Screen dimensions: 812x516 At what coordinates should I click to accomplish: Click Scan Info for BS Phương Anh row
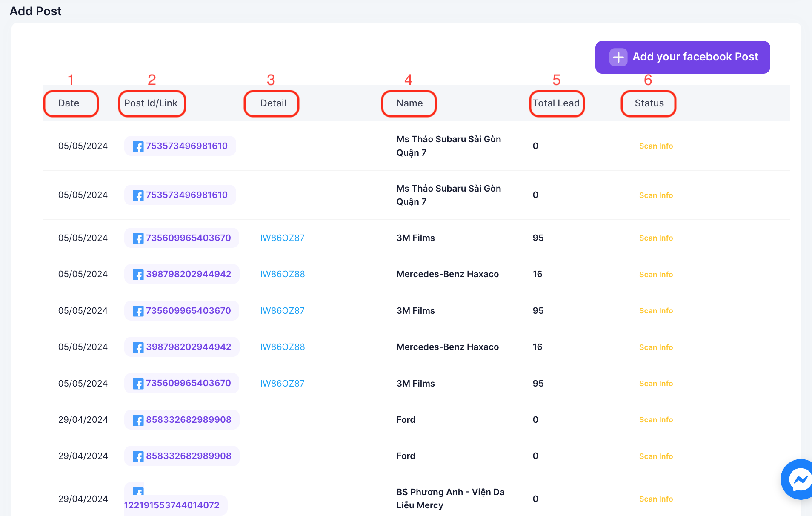(656, 499)
